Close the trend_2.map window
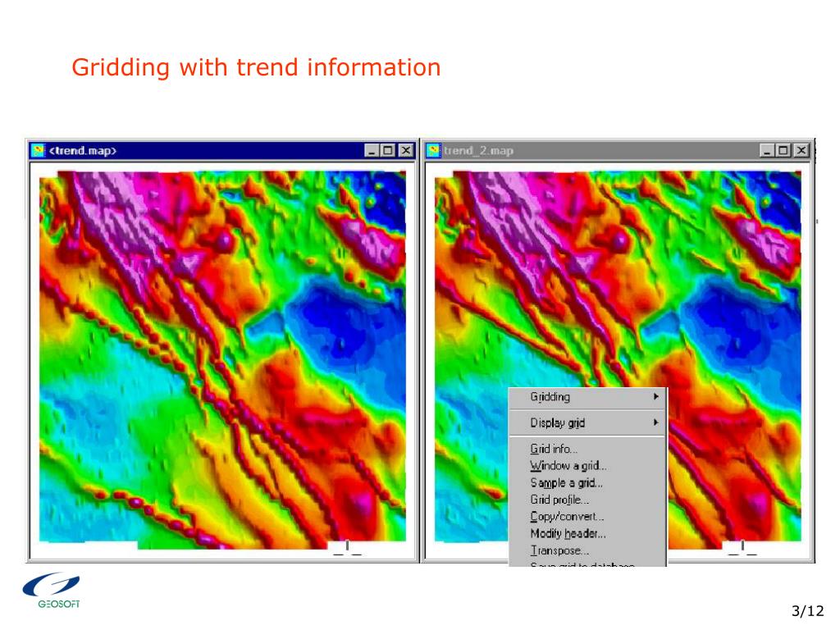Image resolution: width=840 pixels, height=630 pixels. [801, 151]
